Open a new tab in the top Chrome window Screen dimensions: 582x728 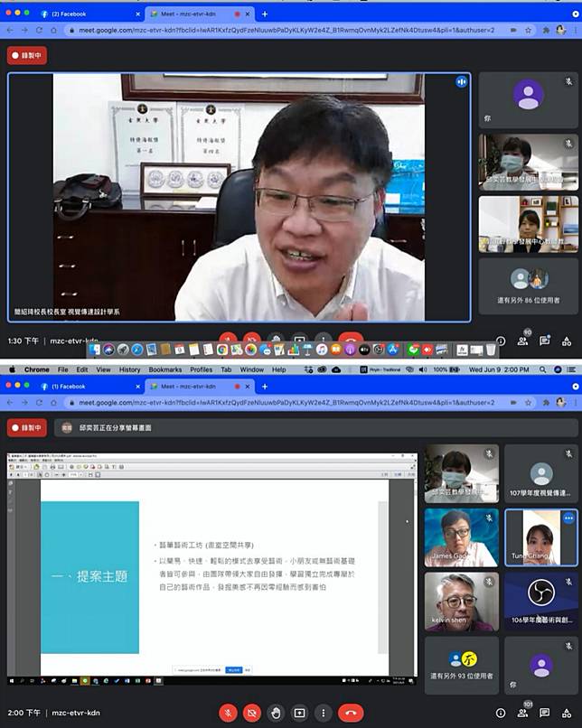point(264,14)
